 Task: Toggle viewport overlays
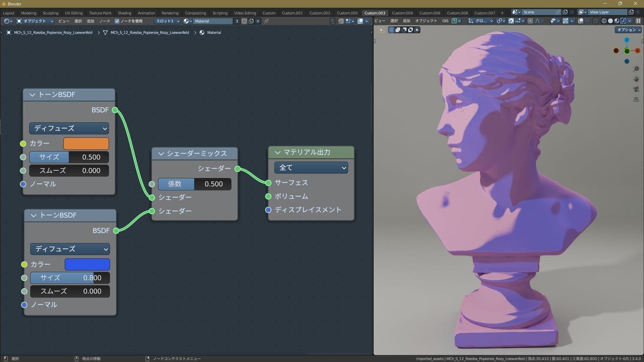click(581, 21)
